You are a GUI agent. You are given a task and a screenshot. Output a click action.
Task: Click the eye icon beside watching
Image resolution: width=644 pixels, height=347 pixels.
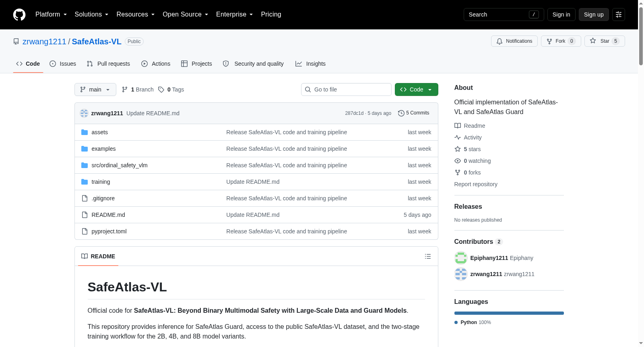[458, 161]
